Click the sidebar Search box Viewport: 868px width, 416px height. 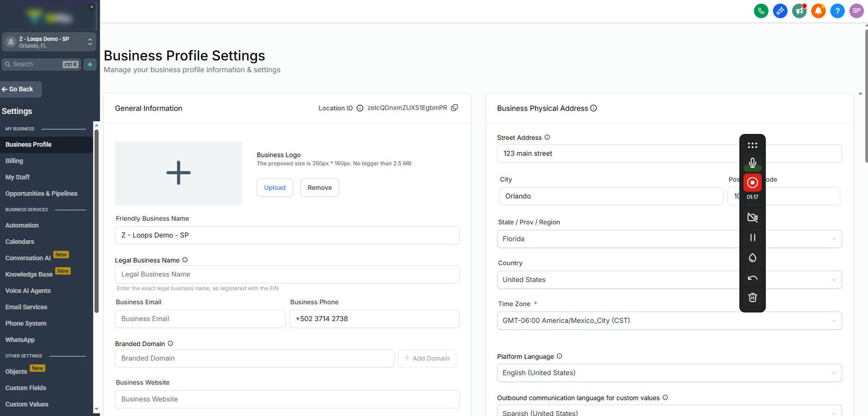41,65
